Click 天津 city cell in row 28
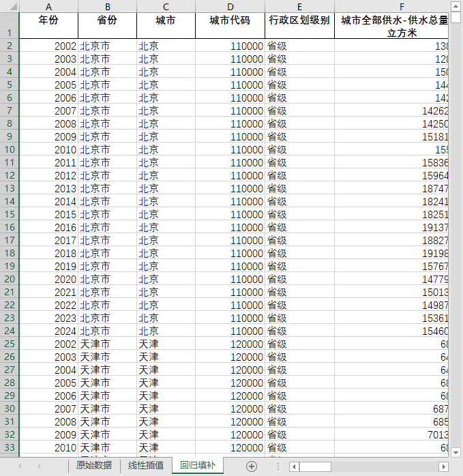The height and width of the screenshot is (476, 463). (x=166, y=383)
